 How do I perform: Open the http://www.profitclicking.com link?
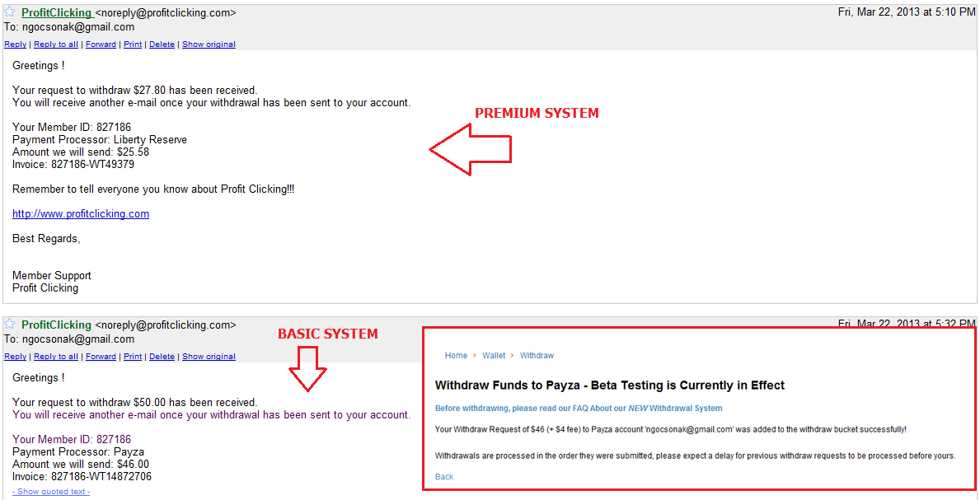(81, 213)
